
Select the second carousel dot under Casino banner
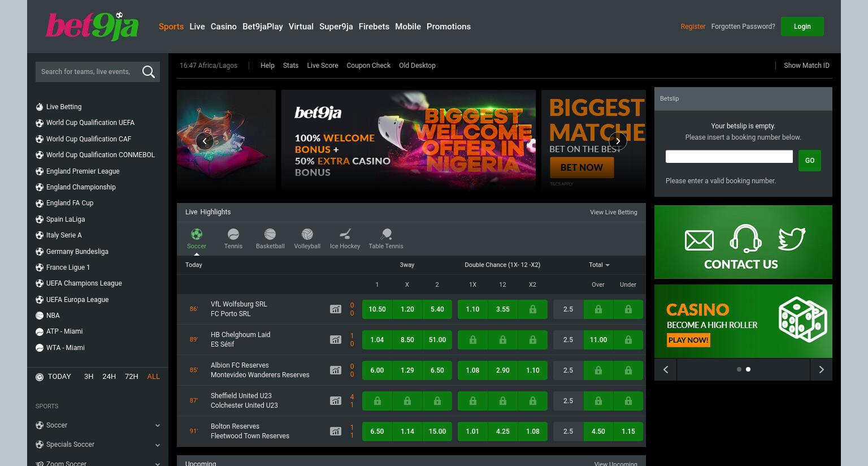point(748,369)
